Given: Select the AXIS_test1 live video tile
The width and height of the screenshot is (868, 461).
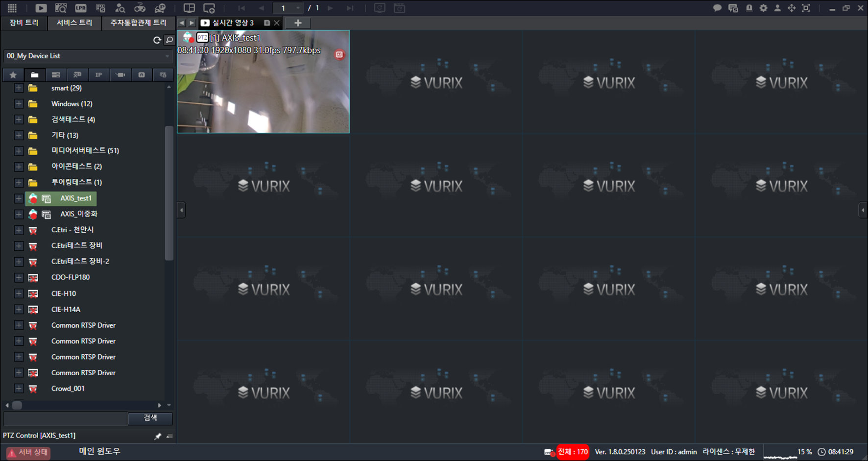Looking at the screenshot, I should [263, 82].
